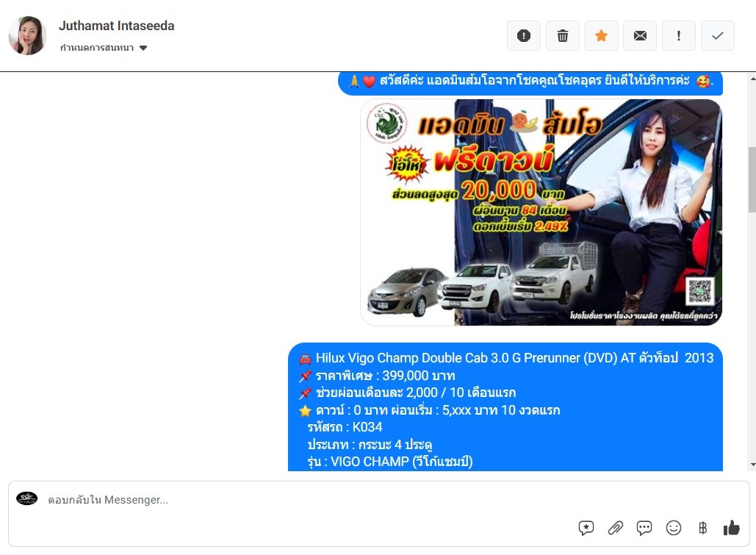The height and width of the screenshot is (555, 756).
Task: Delete conversation with trash can icon
Action: (x=562, y=36)
